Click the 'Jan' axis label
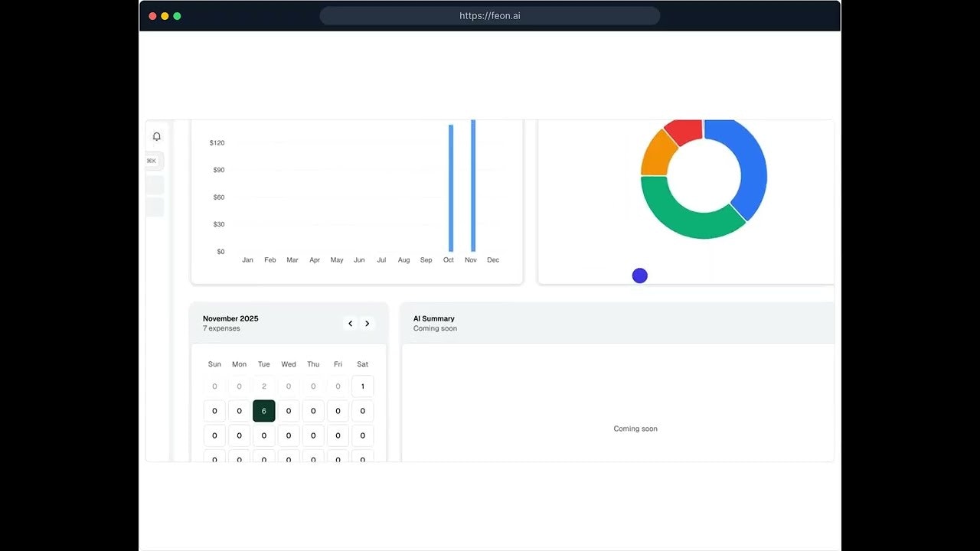Screen dimensions: 980x551 pyautogui.click(x=247, y=260)
